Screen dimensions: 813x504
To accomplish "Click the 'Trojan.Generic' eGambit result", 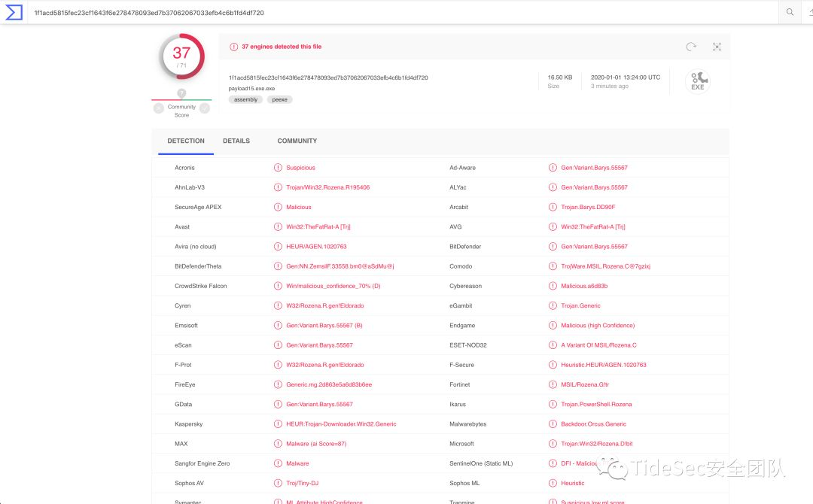I will [580, 306].
